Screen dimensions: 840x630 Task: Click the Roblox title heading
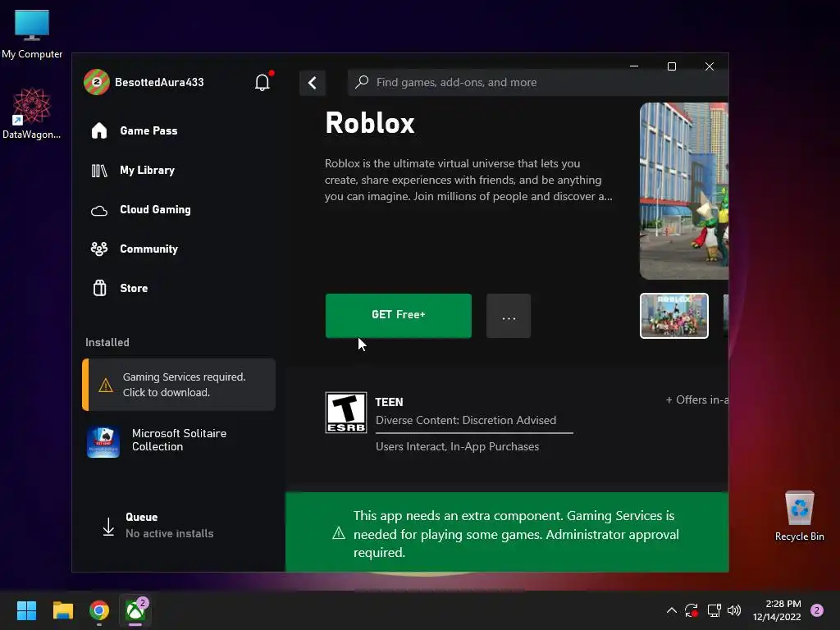[370, 123]
